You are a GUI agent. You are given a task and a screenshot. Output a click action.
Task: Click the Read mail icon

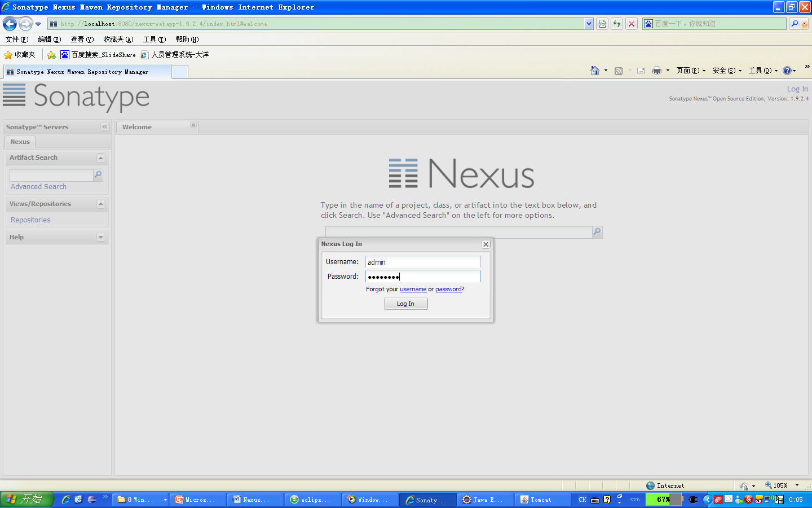(641, 71)
